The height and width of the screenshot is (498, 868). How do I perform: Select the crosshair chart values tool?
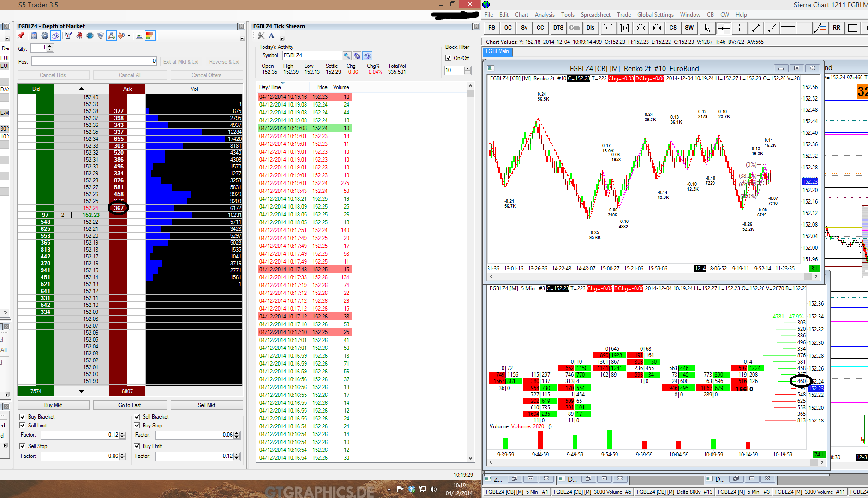click(724, 28)
